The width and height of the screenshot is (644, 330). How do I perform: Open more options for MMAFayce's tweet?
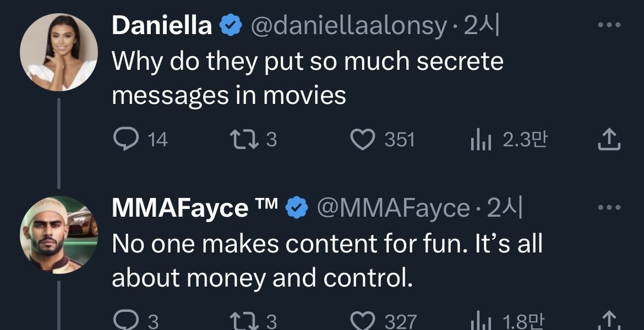point(609,208)
